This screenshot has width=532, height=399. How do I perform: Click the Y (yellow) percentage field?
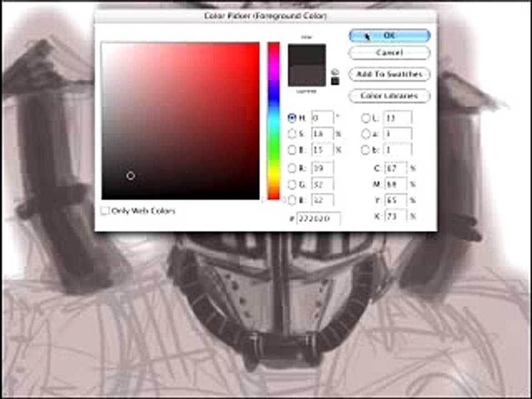pyautogui.click(x=396, y=200)
